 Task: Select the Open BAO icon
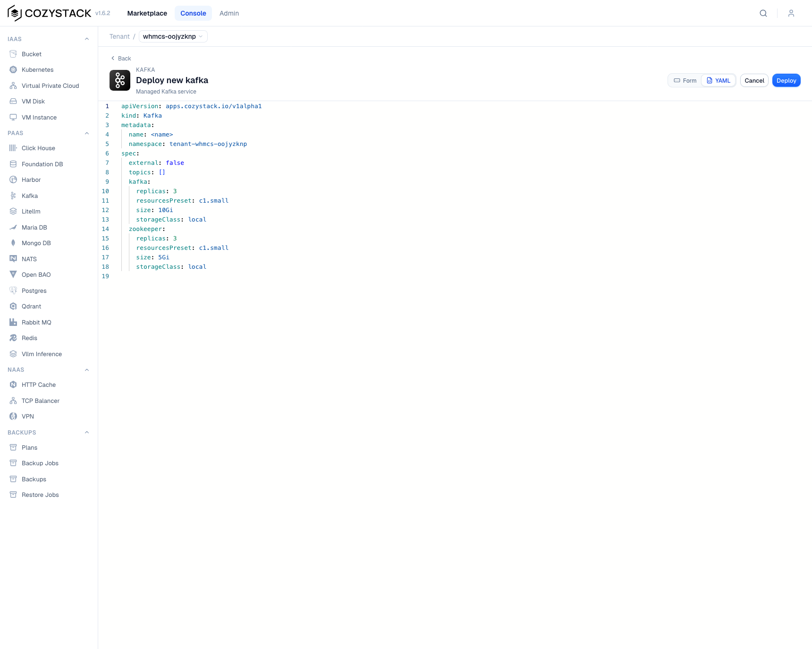point(13,274)
